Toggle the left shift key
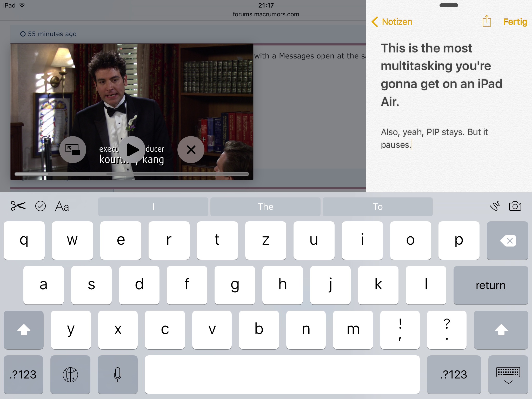 tap(24, 330)
